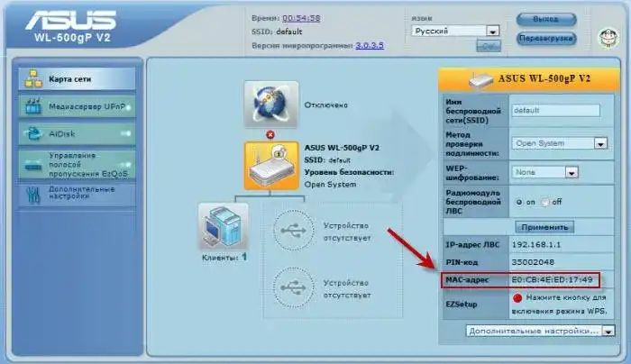The height and width of the screenshot is (364, 631).
Task: Click the red disconnected X icon
Action: pyautogui.click(x=270, y=135)
